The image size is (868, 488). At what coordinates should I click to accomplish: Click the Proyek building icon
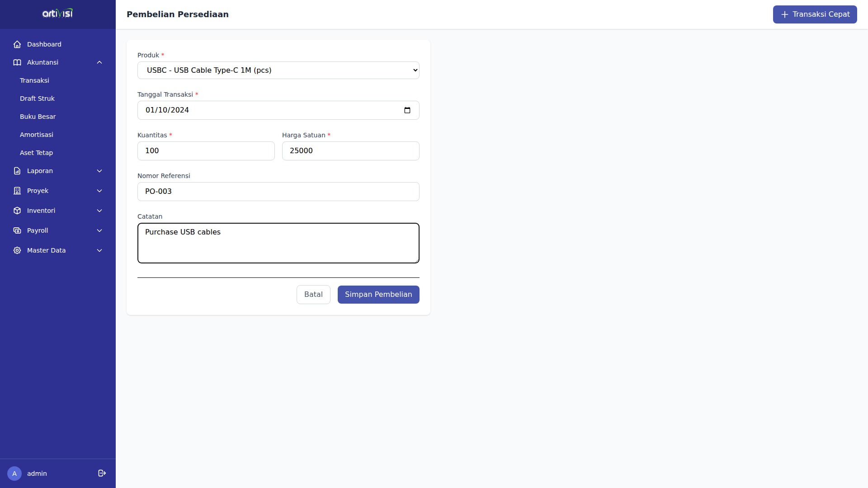17,191
